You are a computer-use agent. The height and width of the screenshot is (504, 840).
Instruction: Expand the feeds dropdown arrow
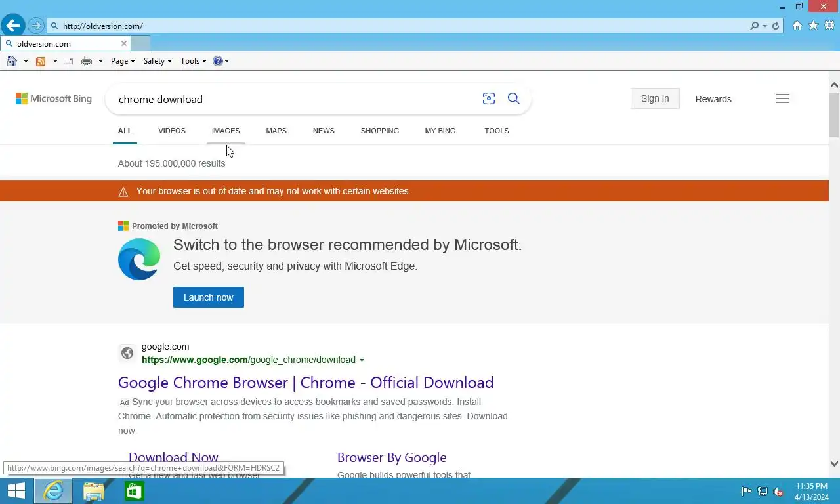pyautogui.click(x=55, y=61)
